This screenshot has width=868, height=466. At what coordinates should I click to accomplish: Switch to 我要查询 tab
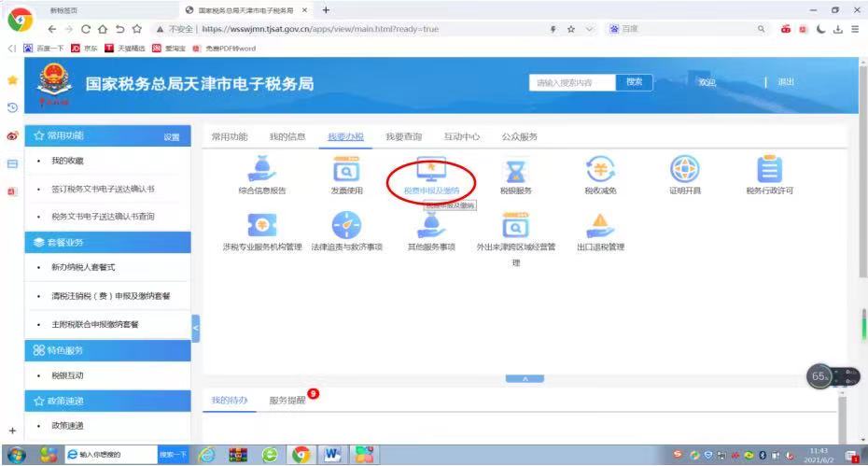[x=403, y=137]
